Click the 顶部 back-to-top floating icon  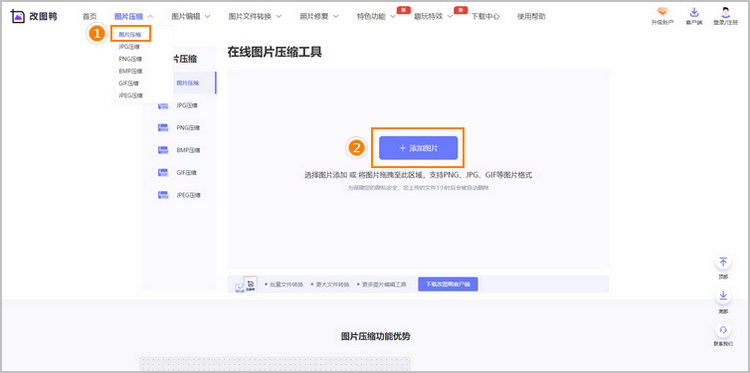723,262
